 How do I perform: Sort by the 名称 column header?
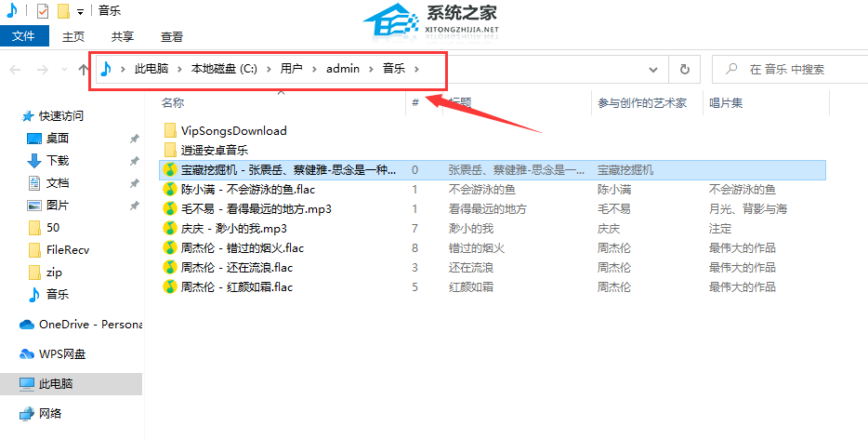point(173,102)
